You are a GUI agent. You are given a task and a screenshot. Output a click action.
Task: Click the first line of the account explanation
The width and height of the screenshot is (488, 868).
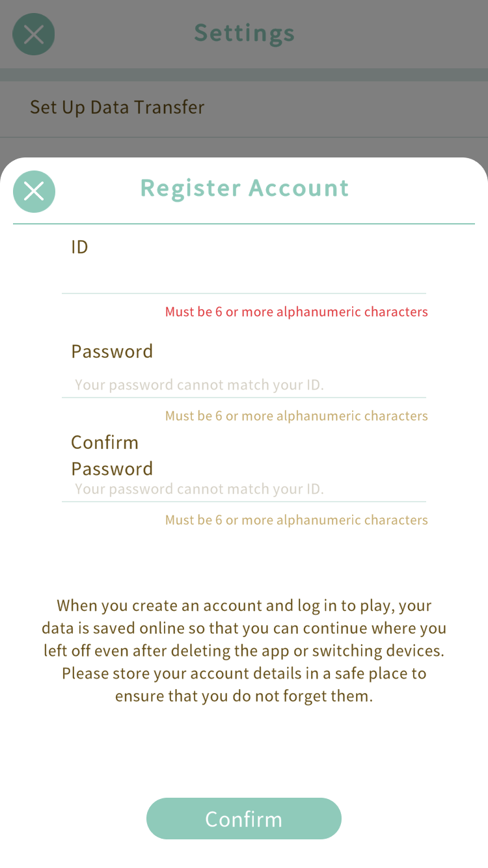pyautogui.click(x=244, y=606)
